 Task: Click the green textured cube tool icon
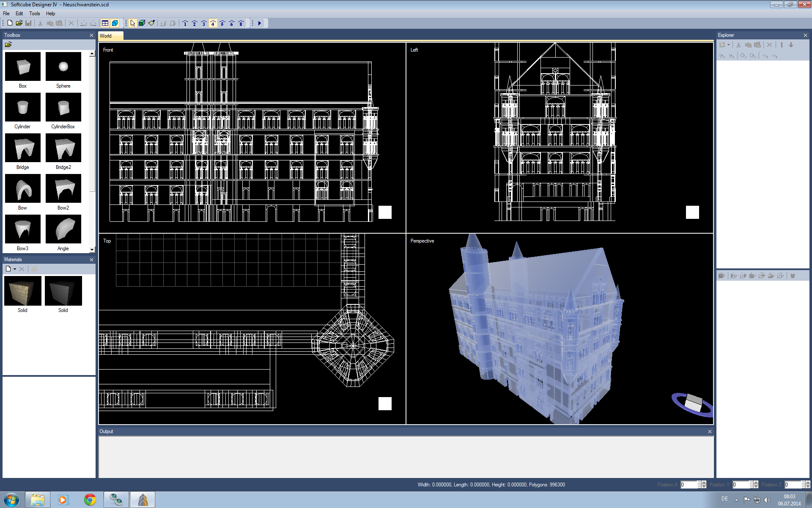(142, 23)
